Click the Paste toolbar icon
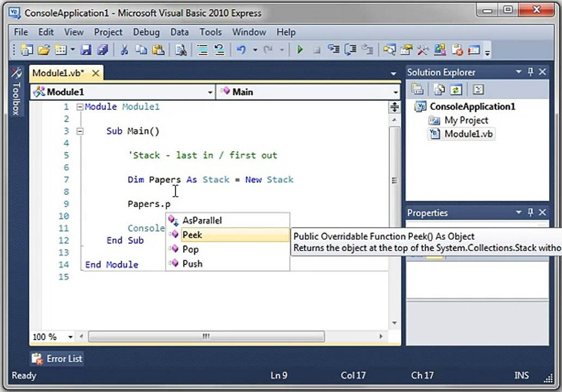 pos(158,50)
